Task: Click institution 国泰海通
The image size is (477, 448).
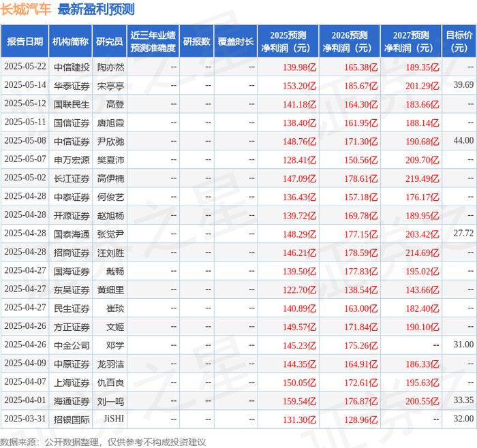Action: [72, 234]
